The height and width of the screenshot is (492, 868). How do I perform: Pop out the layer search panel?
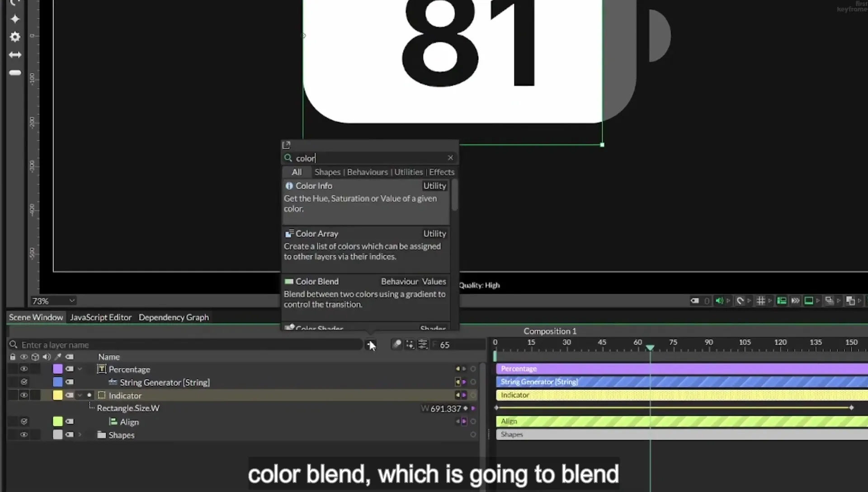(x=286, y=145)
